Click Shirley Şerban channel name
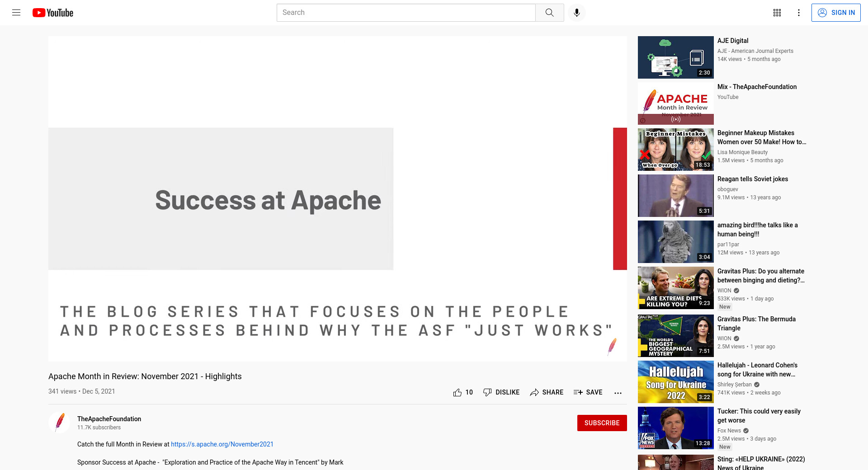Screen dimensions: 868x470 (x=734, y=385)
